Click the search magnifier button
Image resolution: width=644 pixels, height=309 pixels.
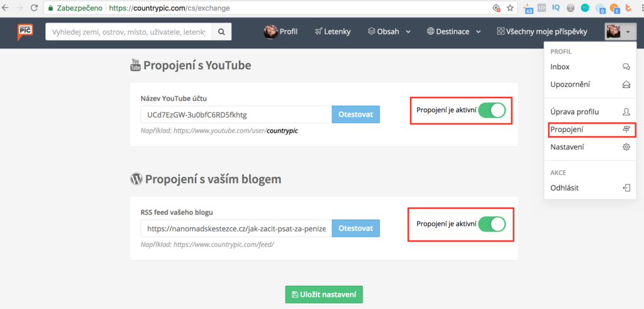point(221,31)
